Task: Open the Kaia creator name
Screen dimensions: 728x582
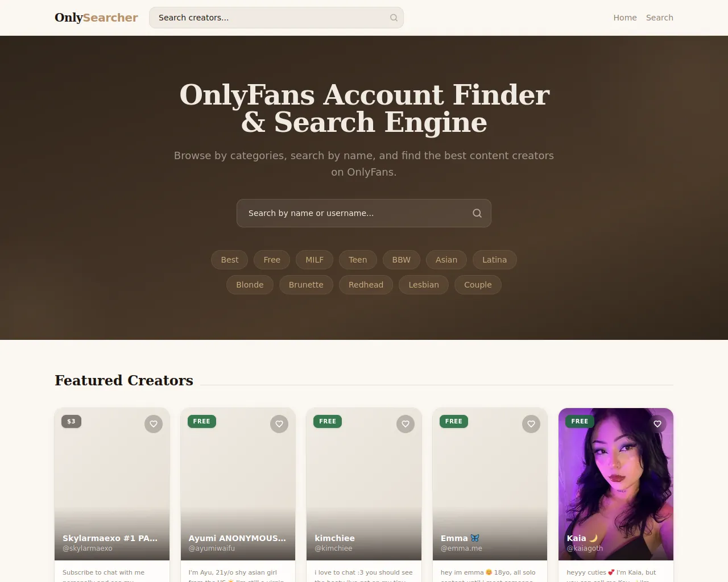Action: pyautogui.click(x=582, y=538)
